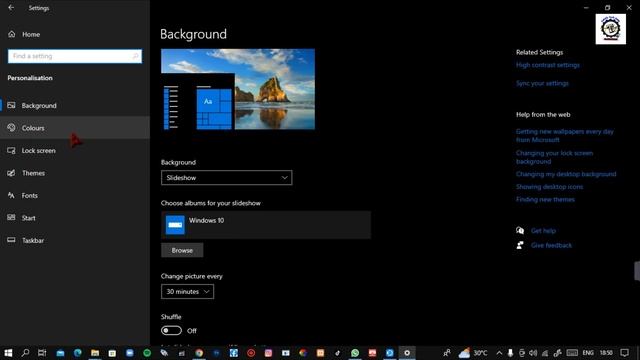Open High contrast settings link
Screen dimensions: 640x360
click(x=548, y=65)
